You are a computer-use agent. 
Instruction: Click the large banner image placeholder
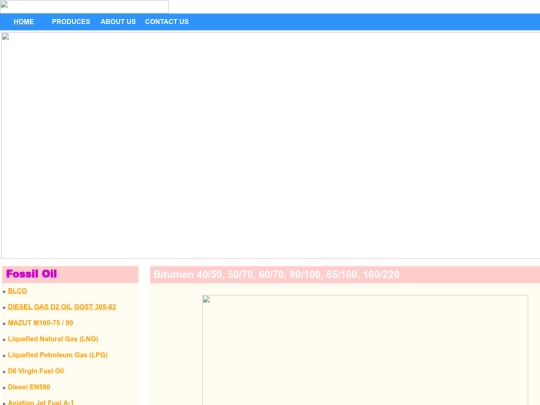(271, 145)
